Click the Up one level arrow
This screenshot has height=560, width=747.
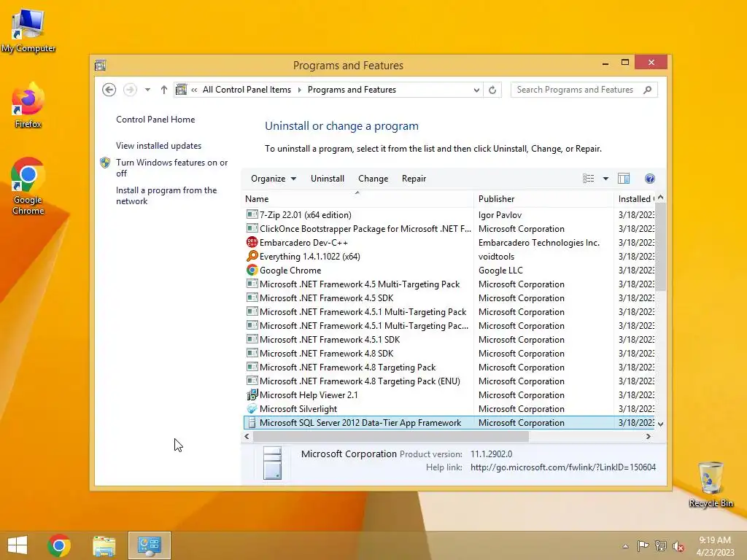[x=164, y=90]
